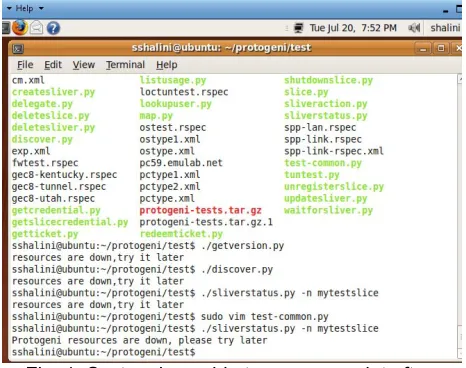Click ostest.rspec file name
Screen dimensions: 466x368
tap(173, 128)
